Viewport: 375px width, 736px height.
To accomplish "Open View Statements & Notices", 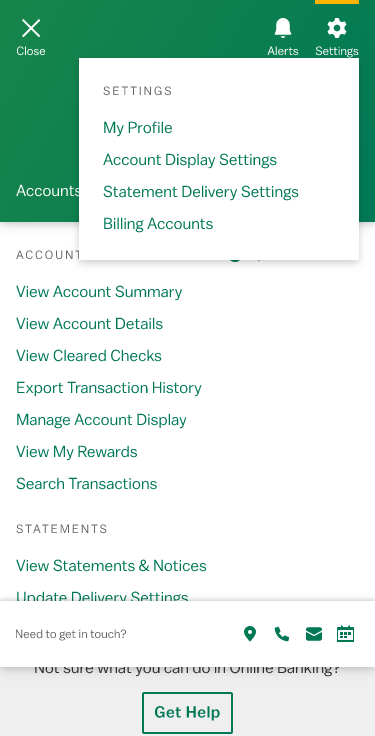I will click(111, 566).
